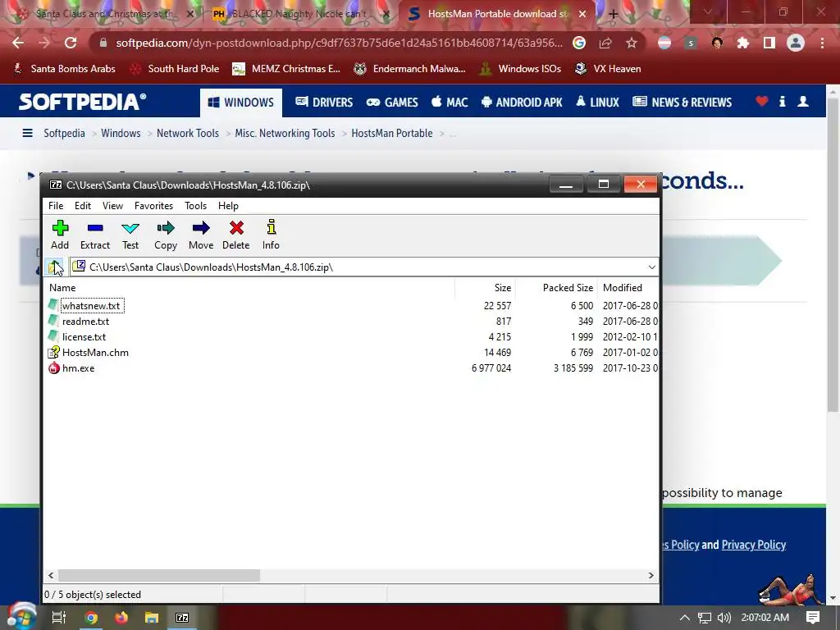Open the Chrome three-dot menu
Screen dimensions: 840x630
pyautogui.click(x=822, y=43)
